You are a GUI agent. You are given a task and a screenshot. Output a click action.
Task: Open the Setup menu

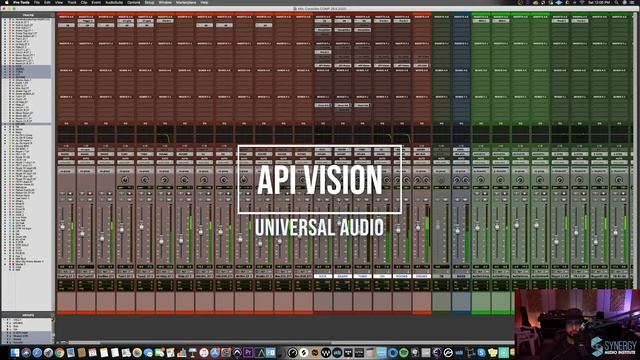pyautogui.click(x=150, y=2)
